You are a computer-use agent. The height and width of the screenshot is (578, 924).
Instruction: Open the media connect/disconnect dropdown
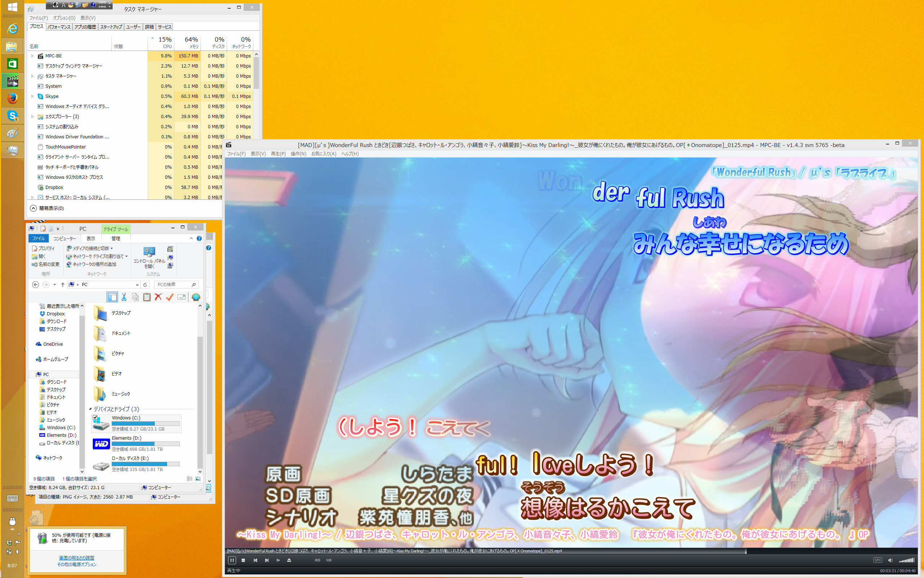tap(90, 248)
